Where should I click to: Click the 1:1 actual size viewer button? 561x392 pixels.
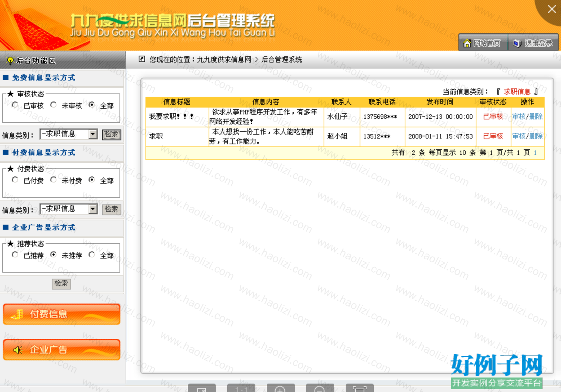coord(241,388)
